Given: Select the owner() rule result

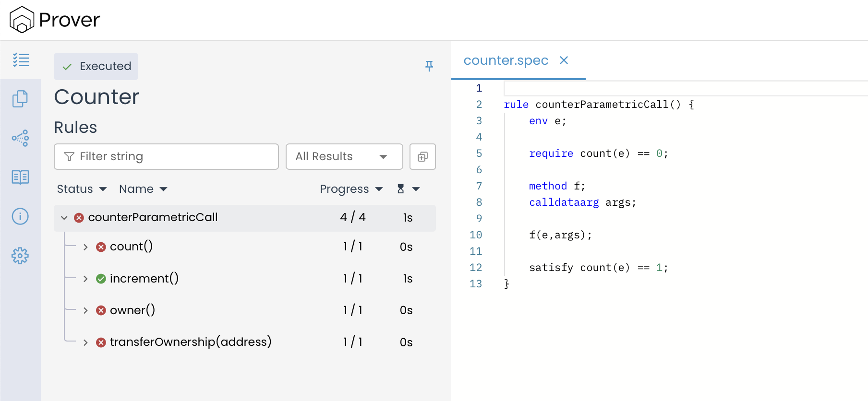Looking at the screenshot, I should 133,310.
